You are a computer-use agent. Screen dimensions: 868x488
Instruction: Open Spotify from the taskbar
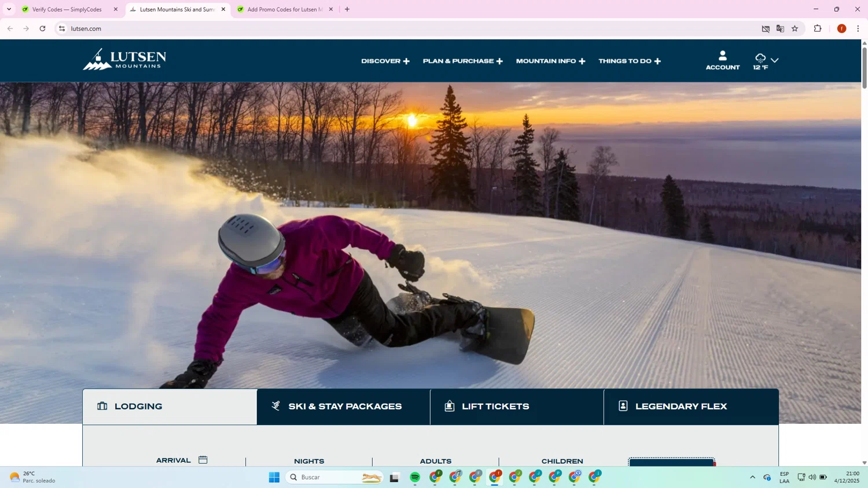(x=415, y=477)
